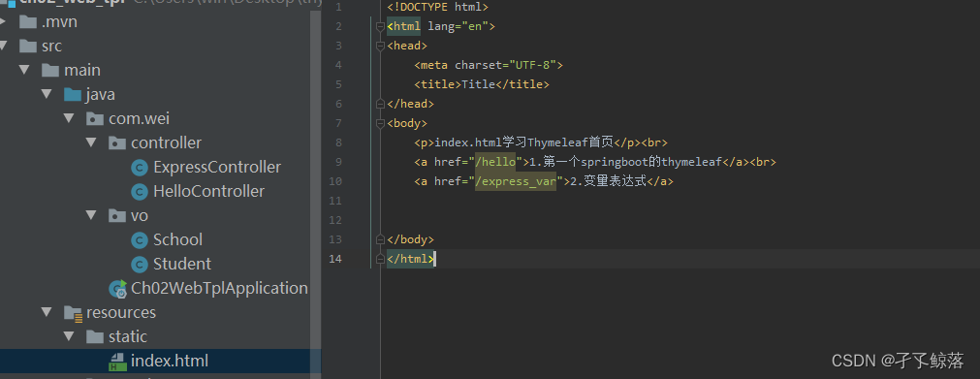
Task: Collapse the static folder arrow
Action: click(70, 337)
